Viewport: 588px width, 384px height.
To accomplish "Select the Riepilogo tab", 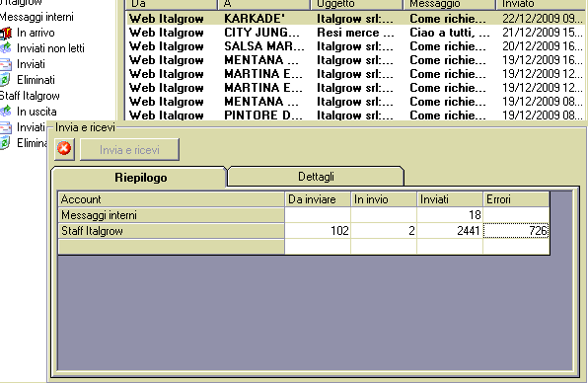I will tap(141, 177).
